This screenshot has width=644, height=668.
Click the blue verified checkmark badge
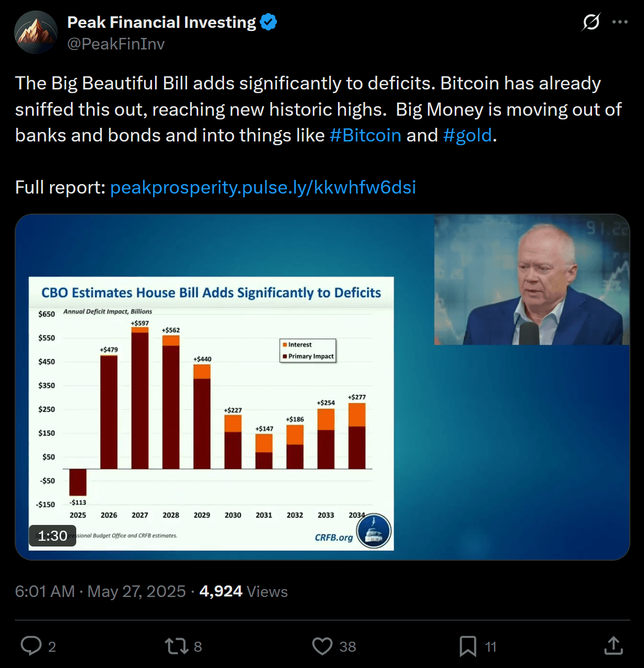pyautogui.click(x=269, y=22)
